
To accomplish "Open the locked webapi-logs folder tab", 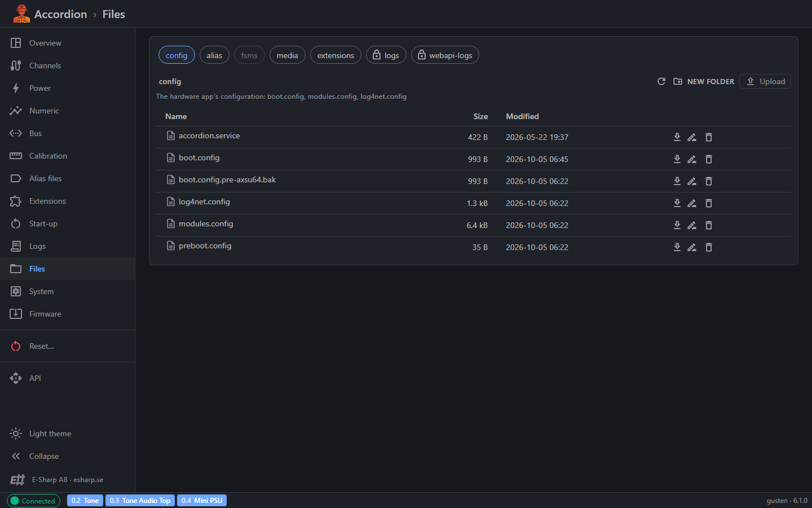I will coord(445,55).
